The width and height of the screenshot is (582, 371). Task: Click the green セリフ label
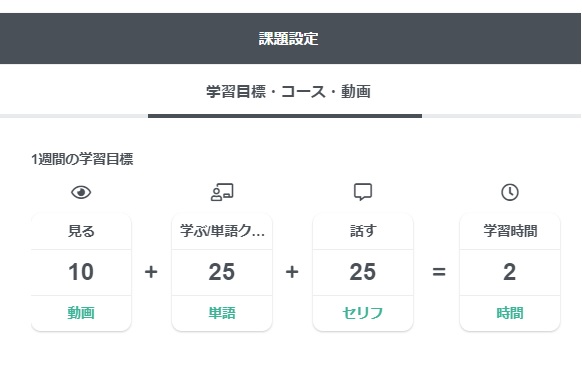coord(363,313)
